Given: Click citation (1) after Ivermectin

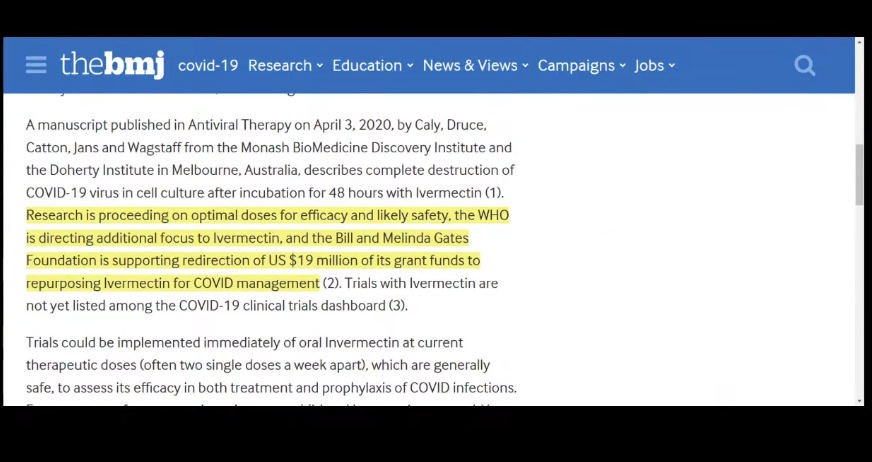Looking at the screenshot, I should coord(494,193).
